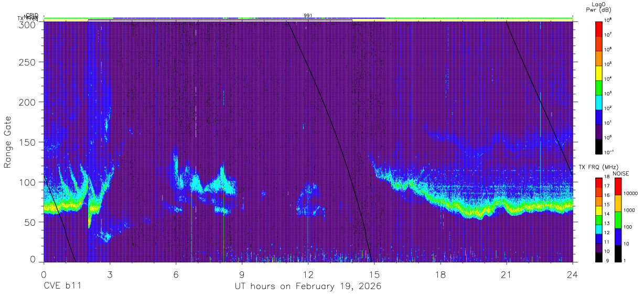
Task: Click the black bottom segment of the Lag0 Pwr colorbar
Action: tap(599, 146)
